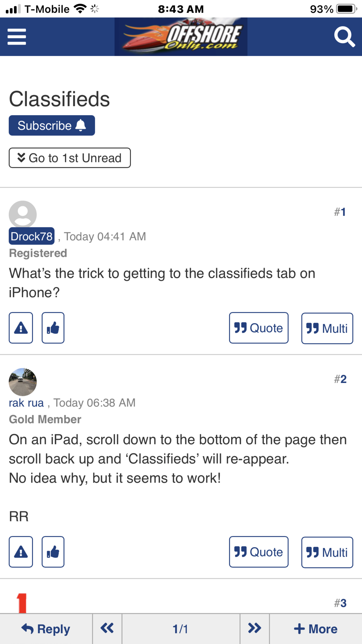Open rak rua's profile link
The width and height of the screenshot is (362, 644).
pos(26,403)
